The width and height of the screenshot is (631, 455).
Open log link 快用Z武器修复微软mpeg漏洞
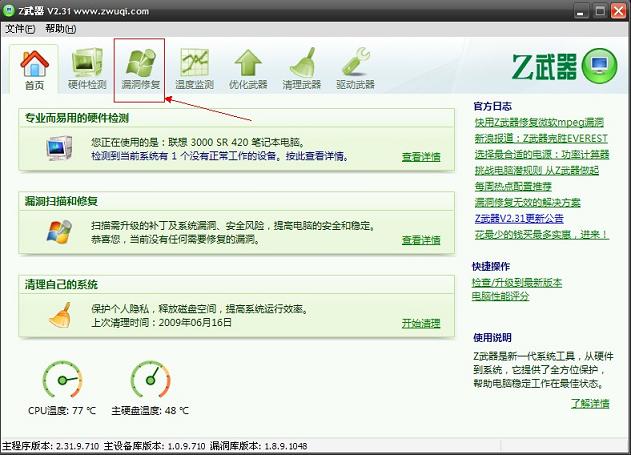point(539,122)
